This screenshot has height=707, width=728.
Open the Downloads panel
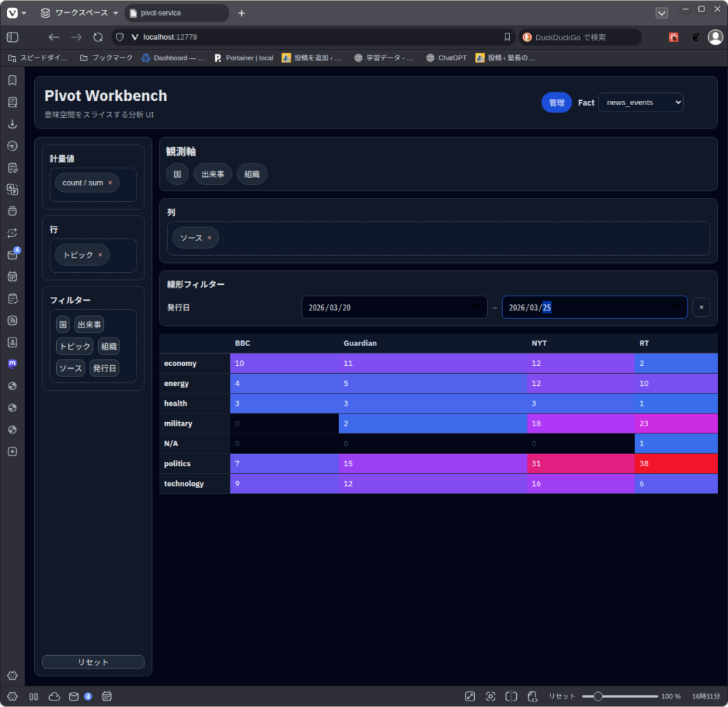pyautogui.click(x=12, y=124)
